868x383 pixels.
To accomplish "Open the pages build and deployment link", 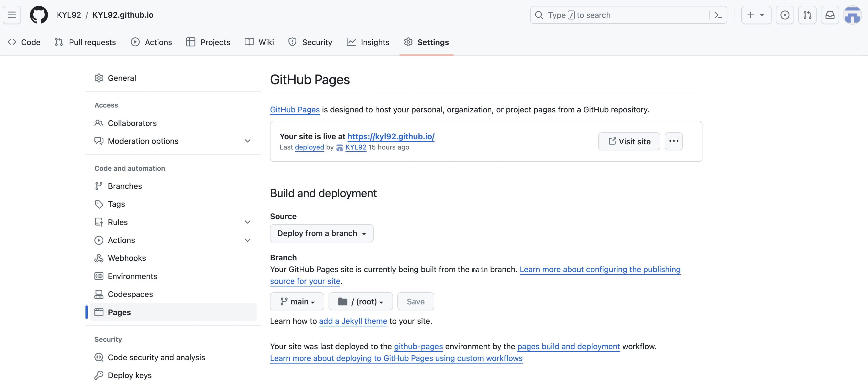I will [x=568, y=346].
